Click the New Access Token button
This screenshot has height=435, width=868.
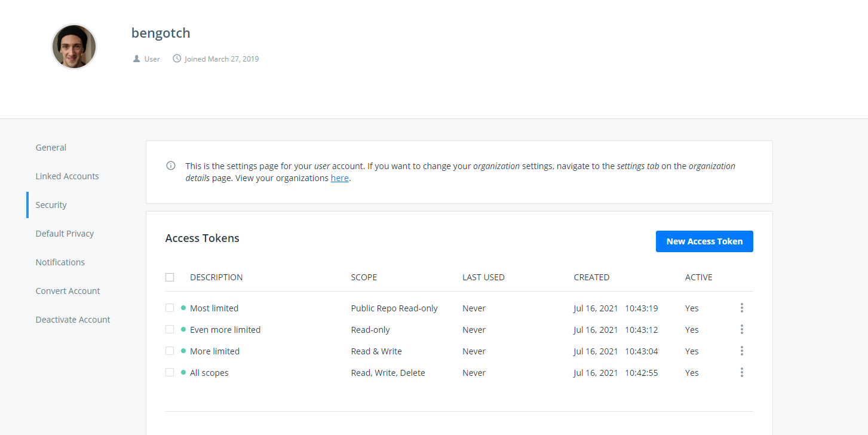pos(704,241)
